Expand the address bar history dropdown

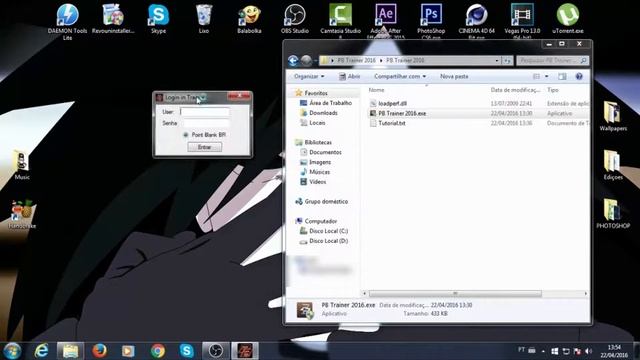[497, 60]
